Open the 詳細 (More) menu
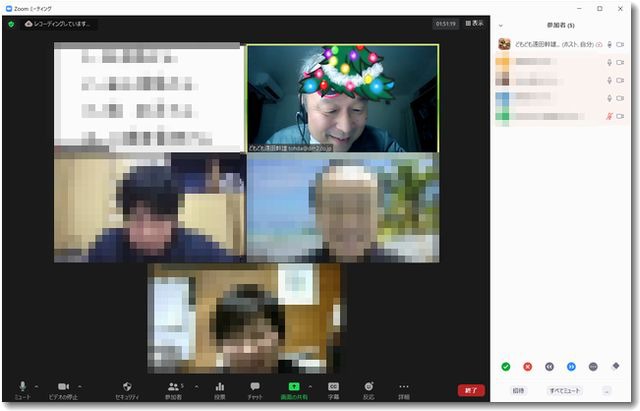The width and height of the screenshot is (640, 411). pyautogui.click(x=404, y=387)
